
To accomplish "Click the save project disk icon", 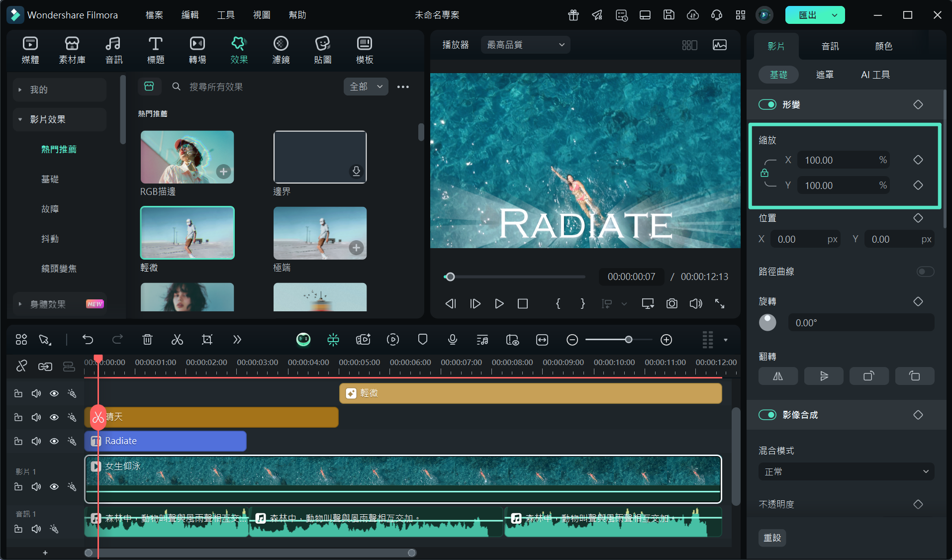I will click(x=669, y=15).
